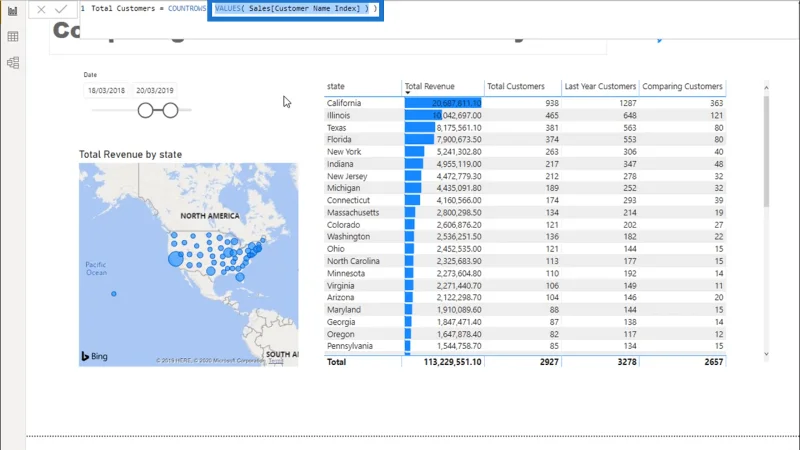800x450 pixels.
Task: Select the Arizona row
Action: pyautogui.click(x=525, y=297)
